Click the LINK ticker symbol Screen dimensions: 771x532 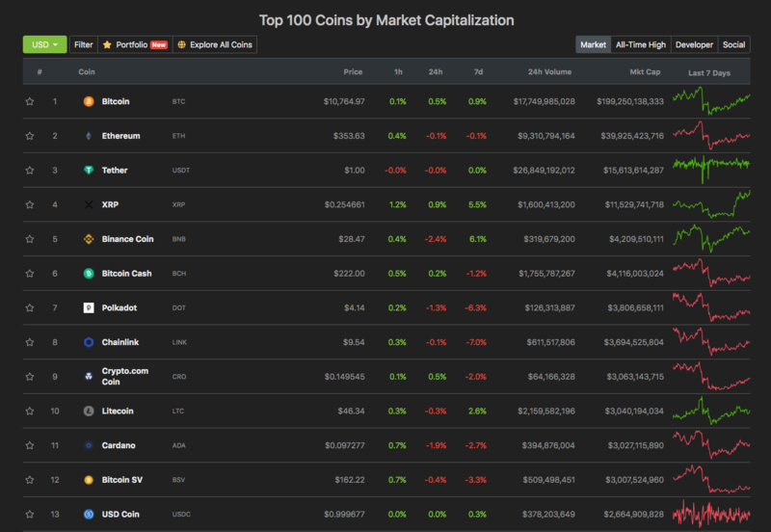coord(179,342)
